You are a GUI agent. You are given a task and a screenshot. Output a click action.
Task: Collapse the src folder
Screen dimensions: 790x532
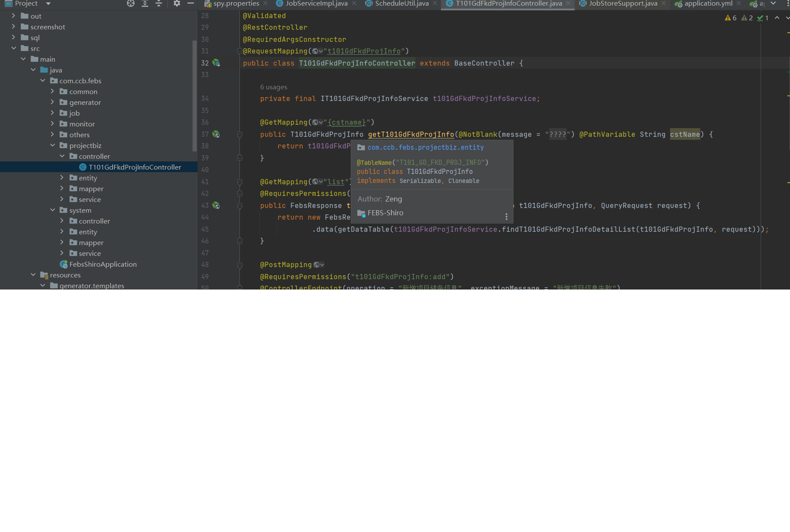13,48
